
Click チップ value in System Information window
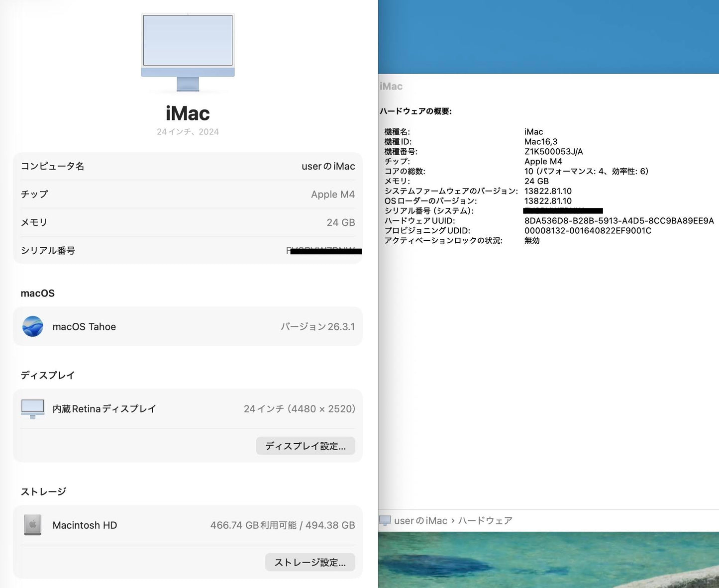click(543, 162)
